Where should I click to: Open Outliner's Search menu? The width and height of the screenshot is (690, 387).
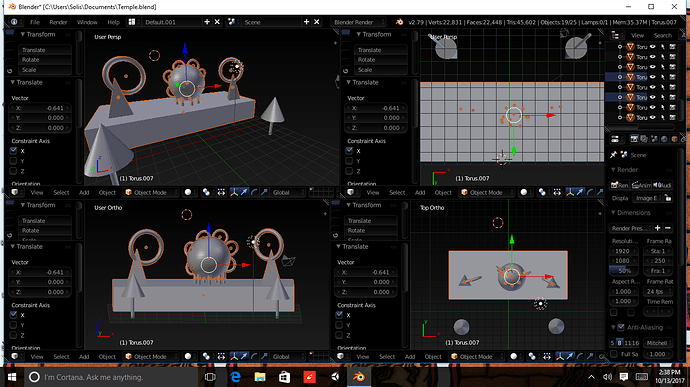pos(662,35)
